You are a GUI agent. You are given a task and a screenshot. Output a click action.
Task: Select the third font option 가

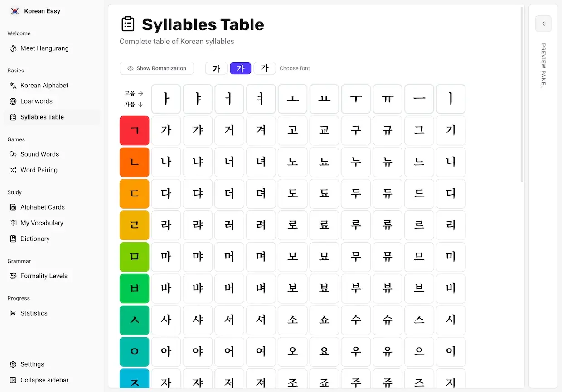(265, 68)
